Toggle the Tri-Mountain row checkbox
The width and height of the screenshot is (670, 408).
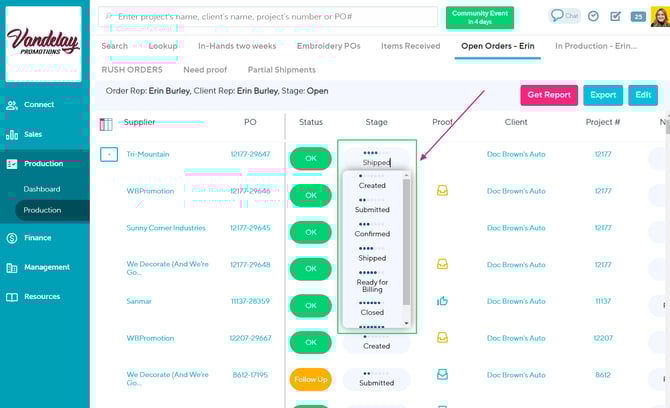pos(108,154)
